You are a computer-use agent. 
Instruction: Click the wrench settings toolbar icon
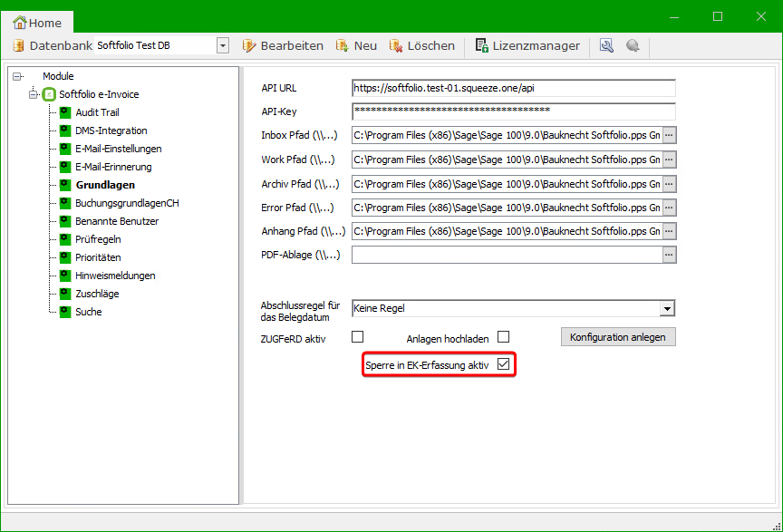607,45
